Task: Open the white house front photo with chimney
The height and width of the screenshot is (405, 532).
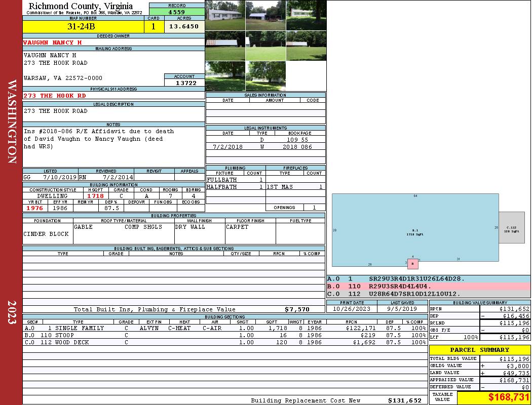Action: click(225, 15)
